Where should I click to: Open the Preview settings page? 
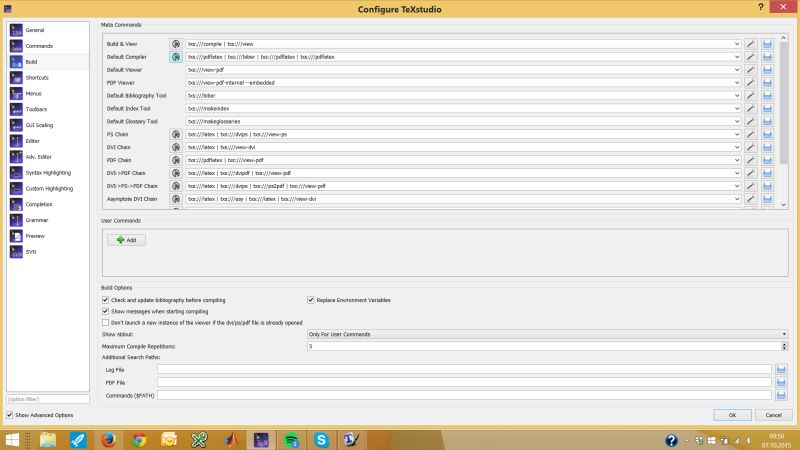click(x=48, y=236)
